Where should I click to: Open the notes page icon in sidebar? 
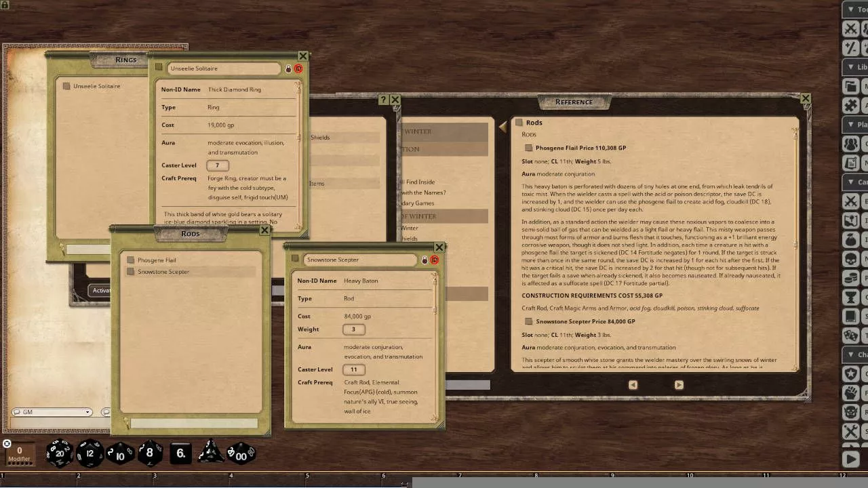coord(850,163)
